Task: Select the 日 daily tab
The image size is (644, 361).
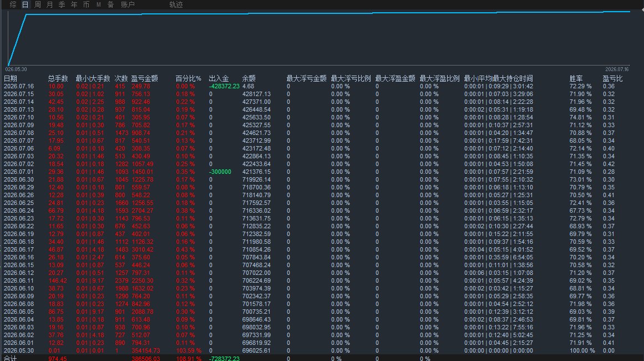Action: point(25,4)
